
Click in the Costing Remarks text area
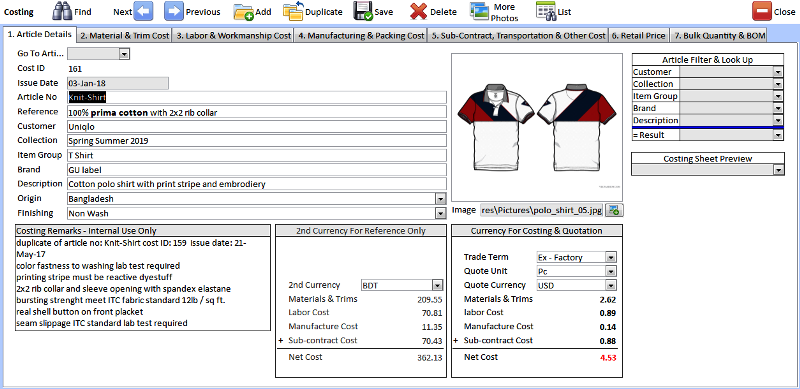(x=142, y=284)
